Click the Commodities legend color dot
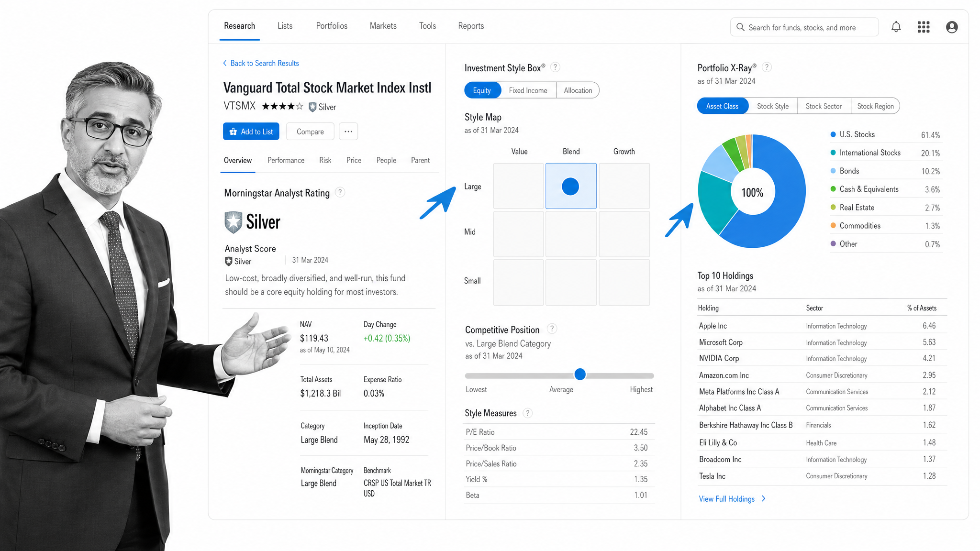The width and height of the screenshot is (980, 551). (x=833, y=225)
